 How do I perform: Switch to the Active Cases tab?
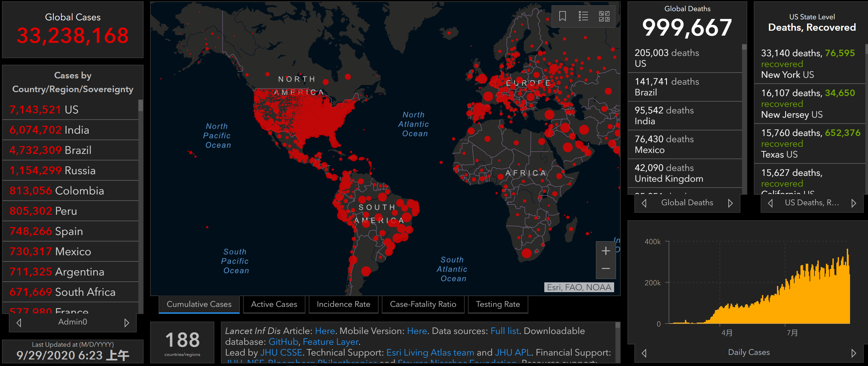tap(274, 304)
